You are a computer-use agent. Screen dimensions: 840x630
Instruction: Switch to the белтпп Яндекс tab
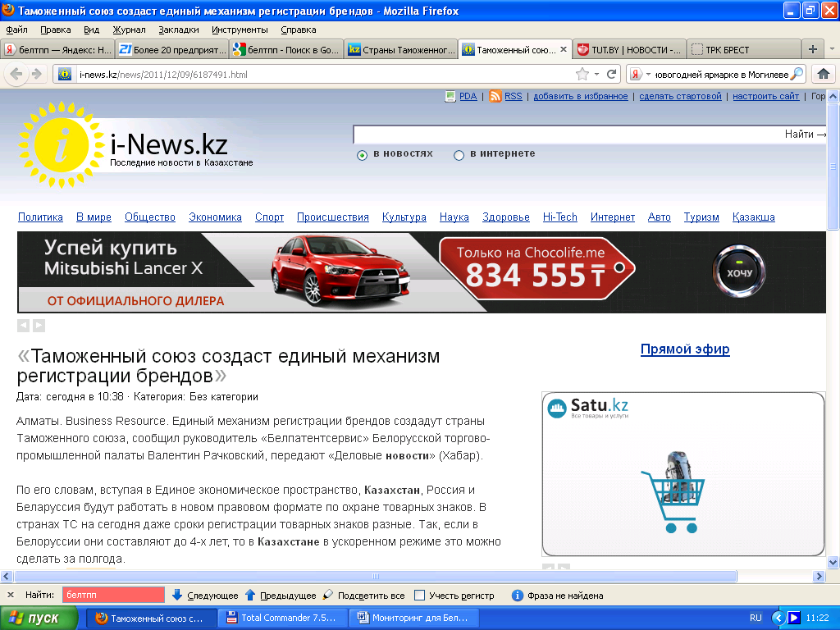(x=57, y=50)
